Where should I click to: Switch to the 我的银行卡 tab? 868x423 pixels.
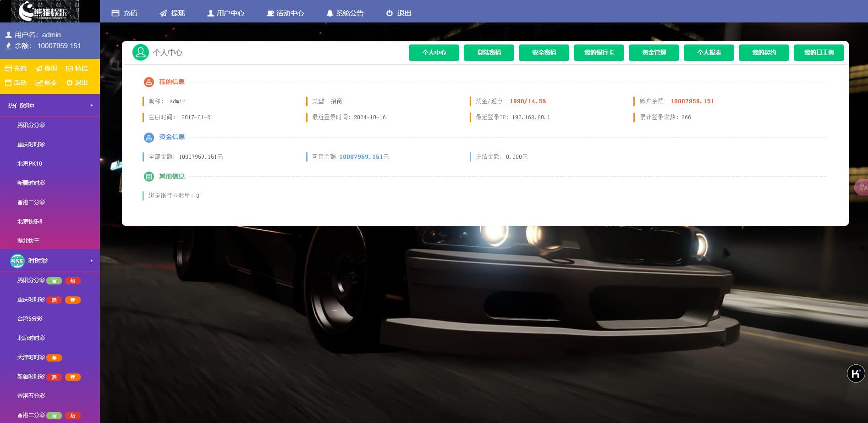(599, 53)
